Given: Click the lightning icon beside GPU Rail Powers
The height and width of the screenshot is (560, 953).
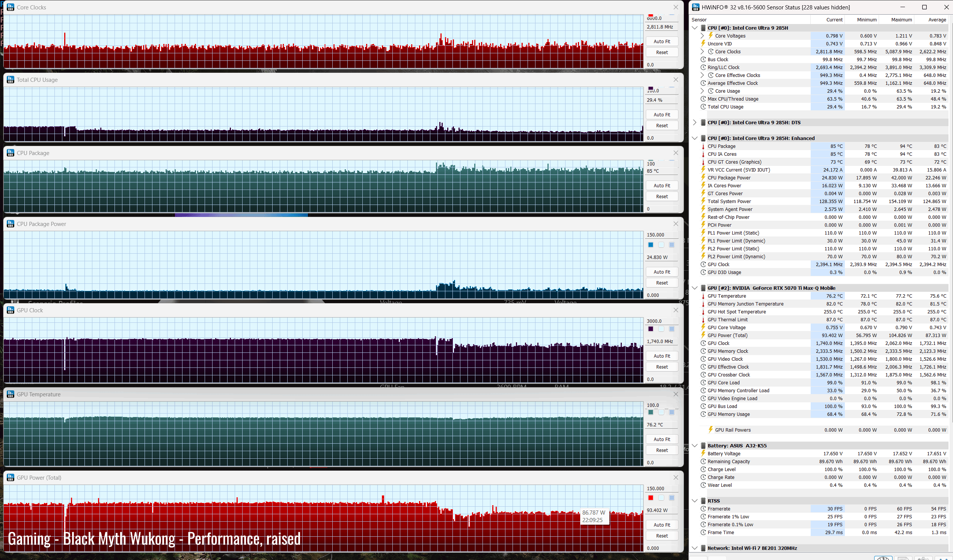Looking at the screenshot, I should (x=710, y=430).
